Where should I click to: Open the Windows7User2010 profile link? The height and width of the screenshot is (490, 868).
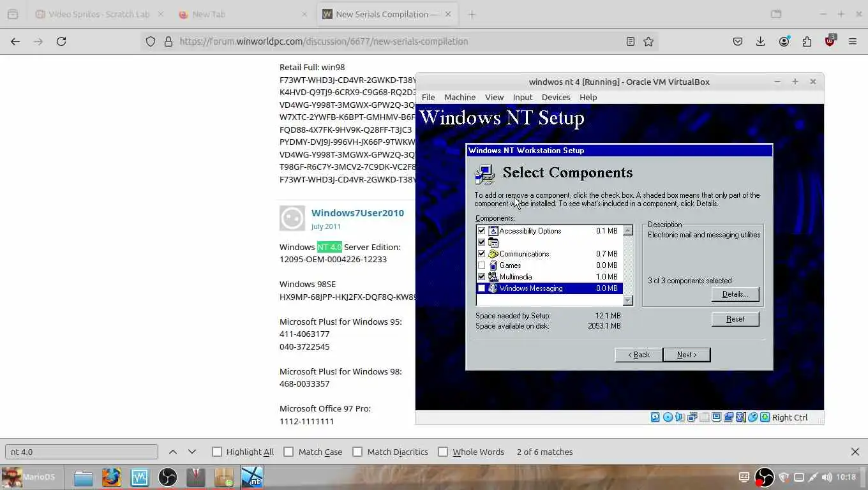pos(357,213)
